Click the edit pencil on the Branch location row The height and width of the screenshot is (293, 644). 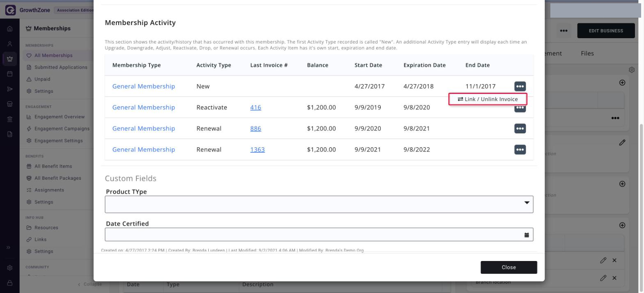pyautogui.click(x=603, y=278)
